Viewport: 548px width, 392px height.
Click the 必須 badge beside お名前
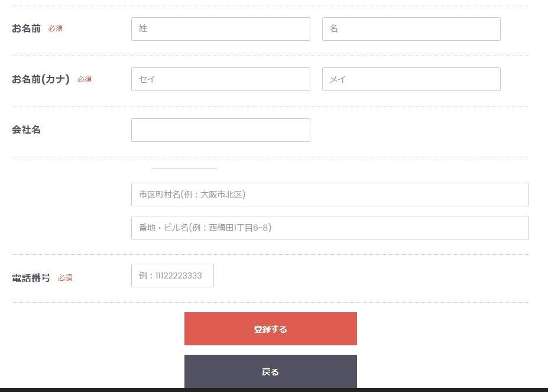[x=56, y=28]
